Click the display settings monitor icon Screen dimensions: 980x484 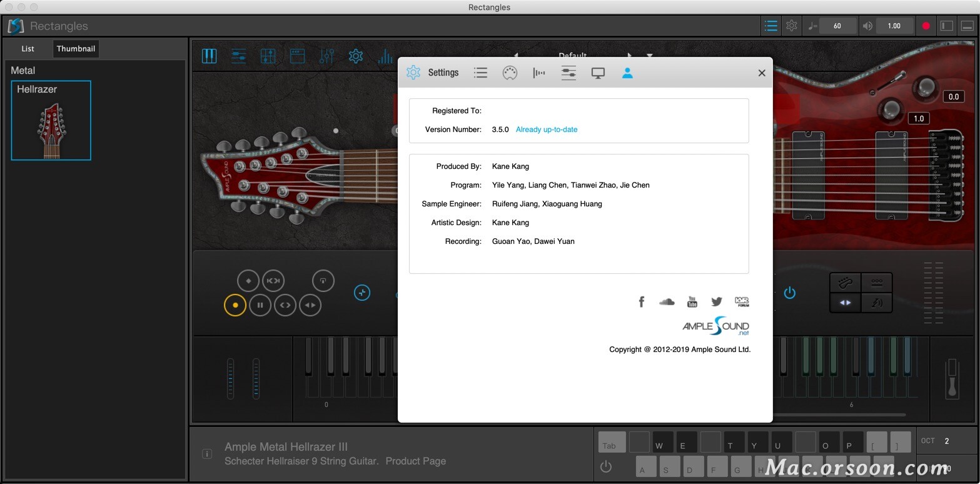click(x=598, y=73)
